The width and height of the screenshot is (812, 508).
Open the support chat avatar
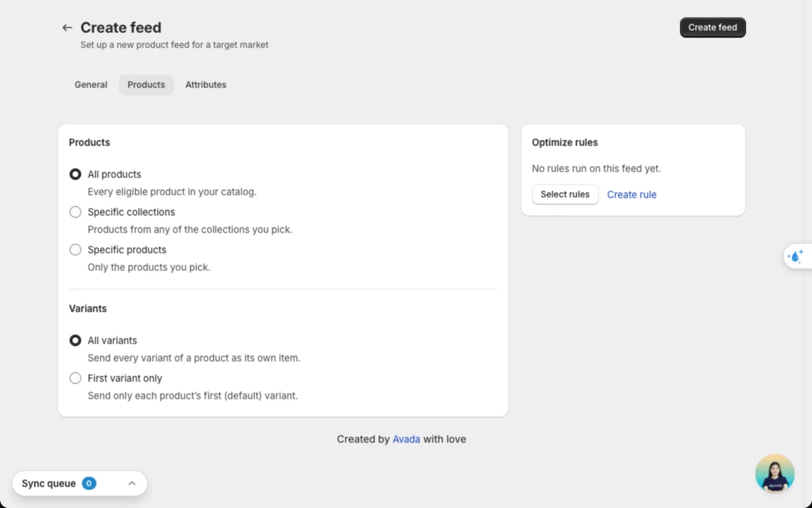click(x=775, y=474)
